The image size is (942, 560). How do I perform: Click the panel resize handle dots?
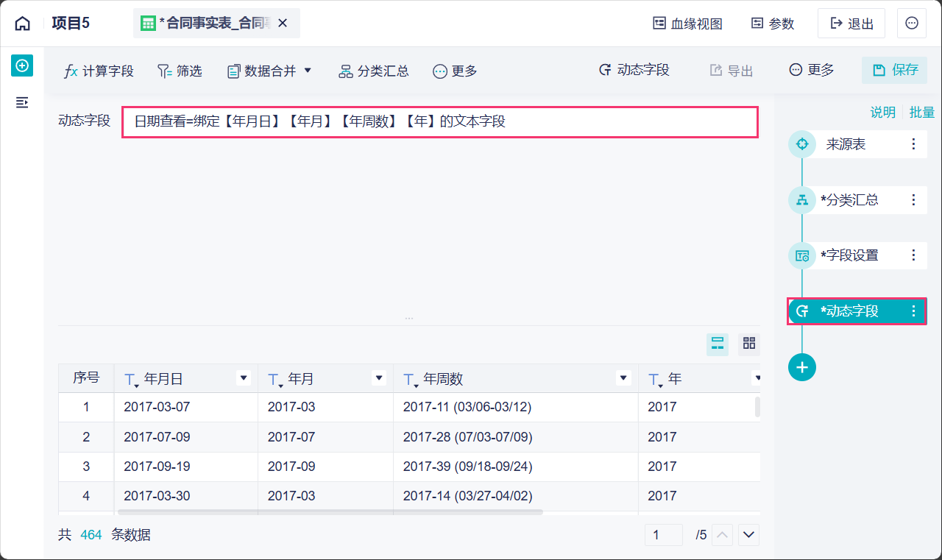409,318
